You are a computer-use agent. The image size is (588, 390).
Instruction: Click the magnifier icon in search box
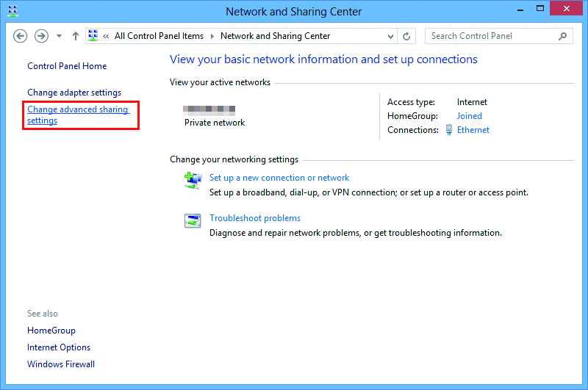[563, 36]
